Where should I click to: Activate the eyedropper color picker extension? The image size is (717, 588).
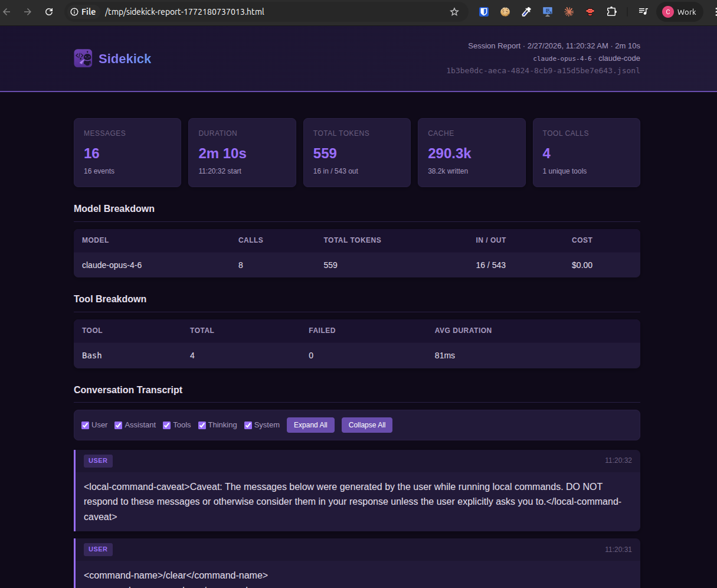coord(526,12)
